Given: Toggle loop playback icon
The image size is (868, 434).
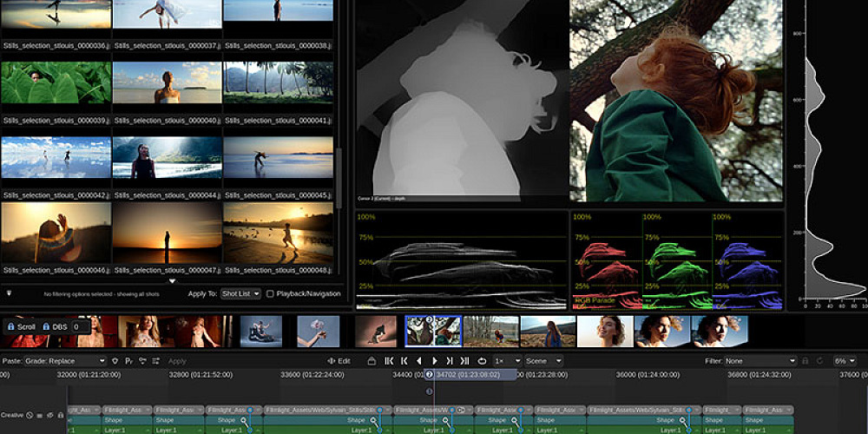Looking at the screenshot, I should tap(482, 361).
